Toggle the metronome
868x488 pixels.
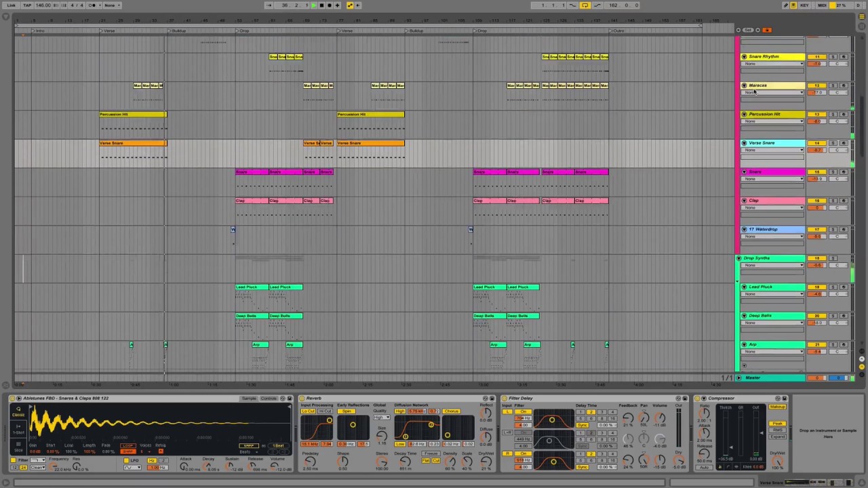92,5
